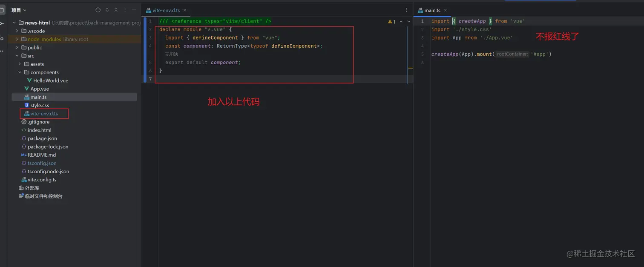Click line number 7 in vite-env.d.ts gutter

150,79
